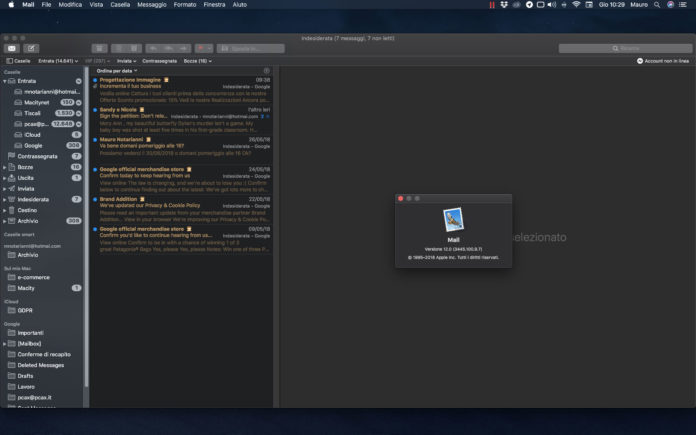This screenshot has height=435, width=696.
Task: Expand the Bozze mailbox
Action: click(4, 167)
